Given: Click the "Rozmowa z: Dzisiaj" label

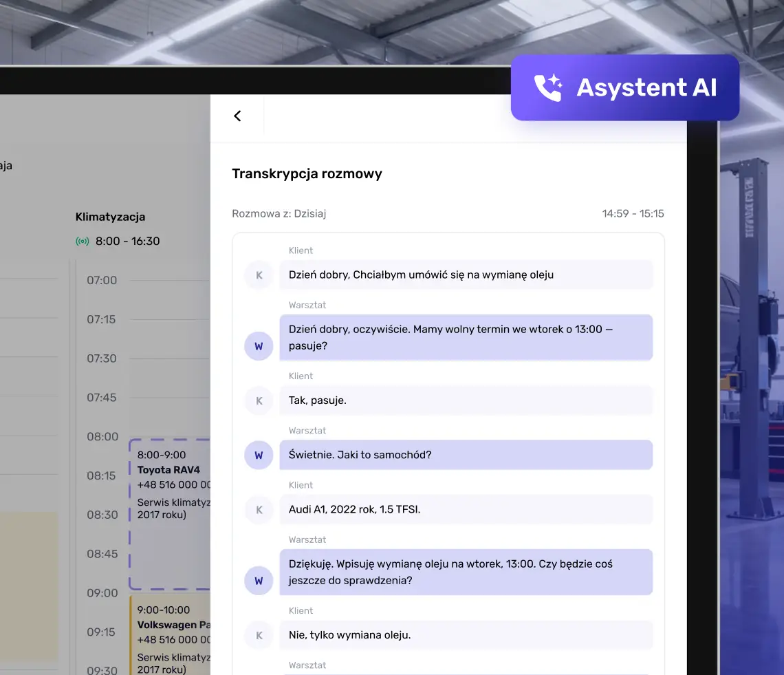Looking at the screenshot, I should (x=279, y=213).
